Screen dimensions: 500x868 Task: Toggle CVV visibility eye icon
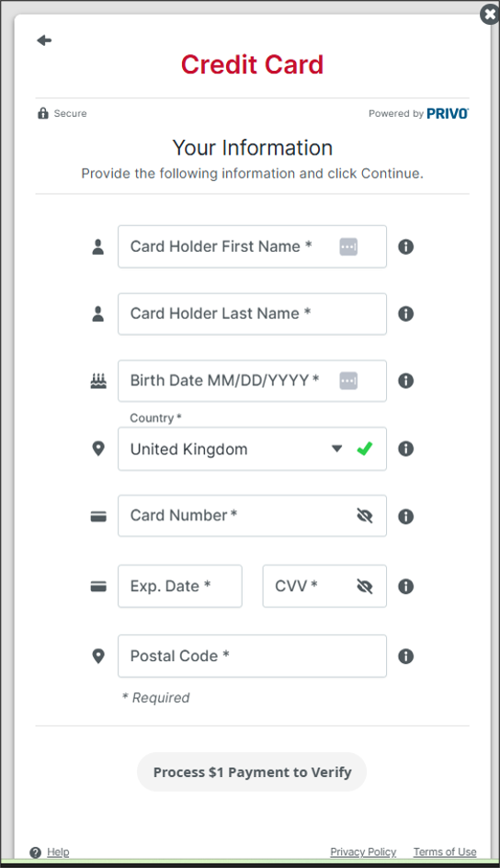coord(365,587)
